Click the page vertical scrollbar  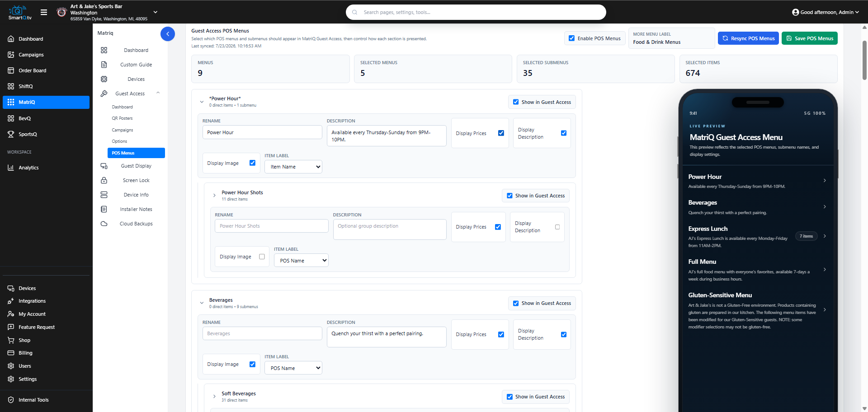click(864, 60)
